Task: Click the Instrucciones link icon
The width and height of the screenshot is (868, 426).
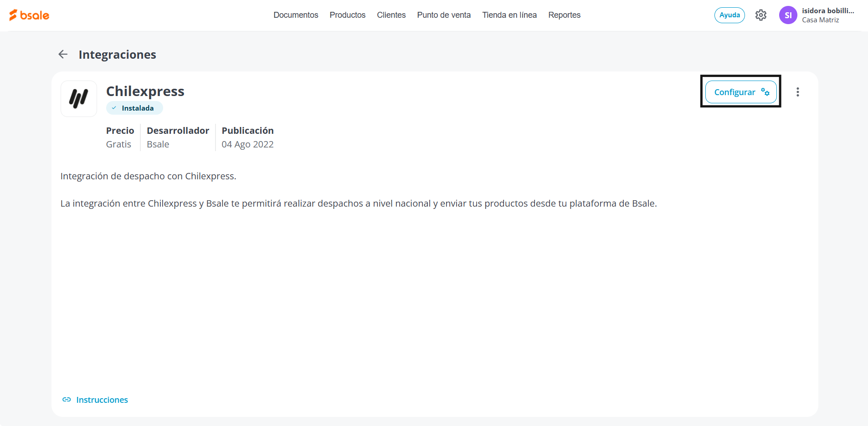Action: click(x=67, y=400)
